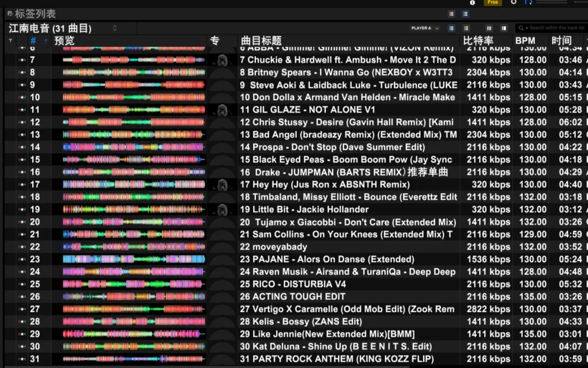Image resolution: width=588 pixels, height=368 pixels.
Task: Select track 15 Black Eyed Peas - Boom Boom Pow
Action: pyautogui.click(x=346, y=160)
